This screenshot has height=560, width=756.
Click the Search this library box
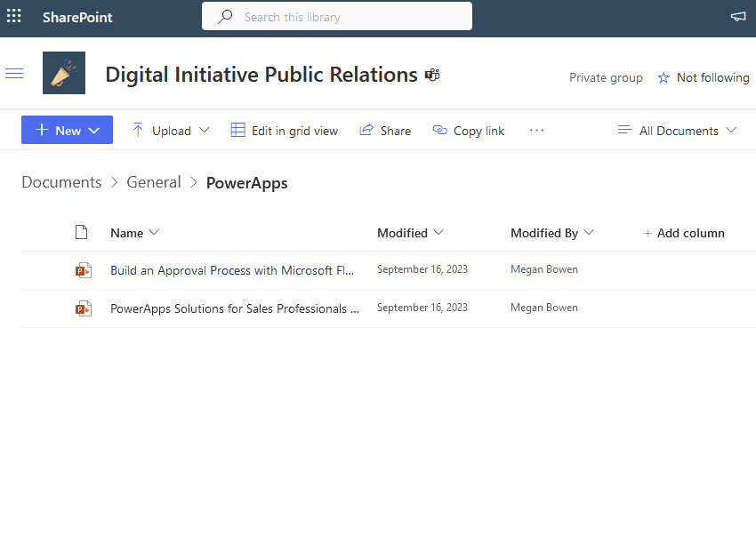point(337,16)
